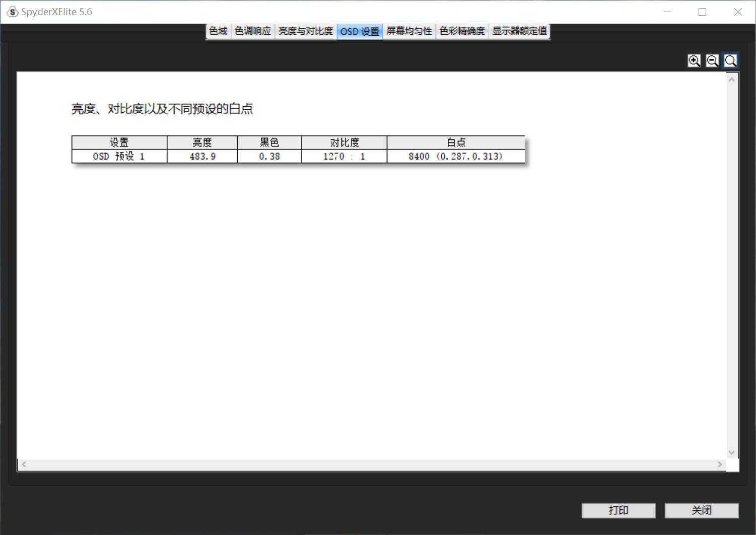Click the zoom-out magnifier icon
756x535 pixels.
tap(712, 60)
